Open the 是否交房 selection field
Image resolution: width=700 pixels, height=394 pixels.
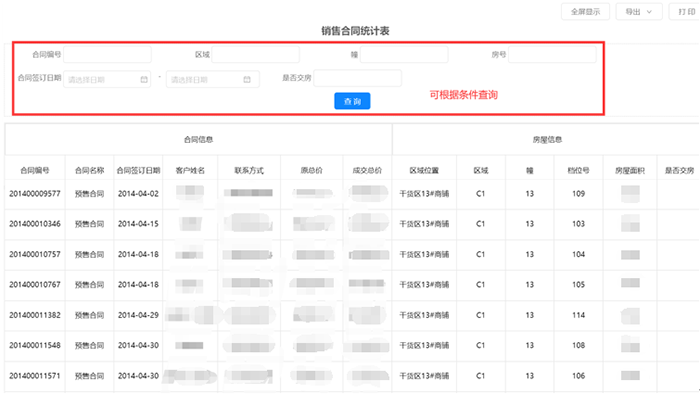[x=358, y=78]
